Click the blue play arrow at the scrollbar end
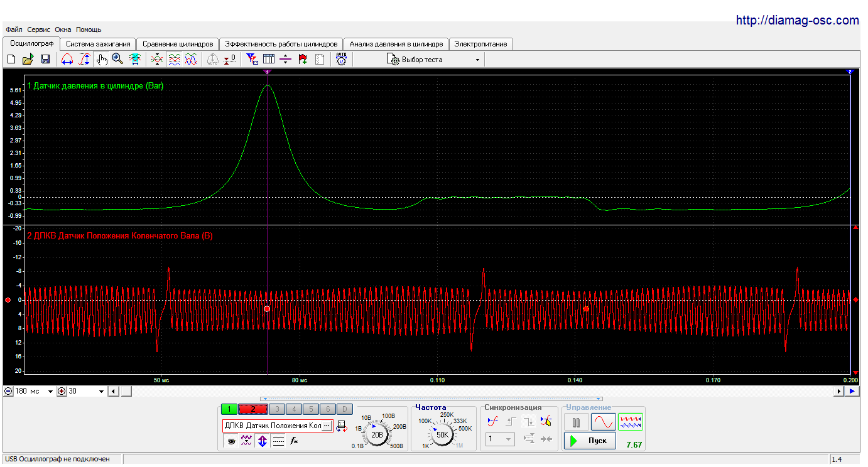 (852, 391)
